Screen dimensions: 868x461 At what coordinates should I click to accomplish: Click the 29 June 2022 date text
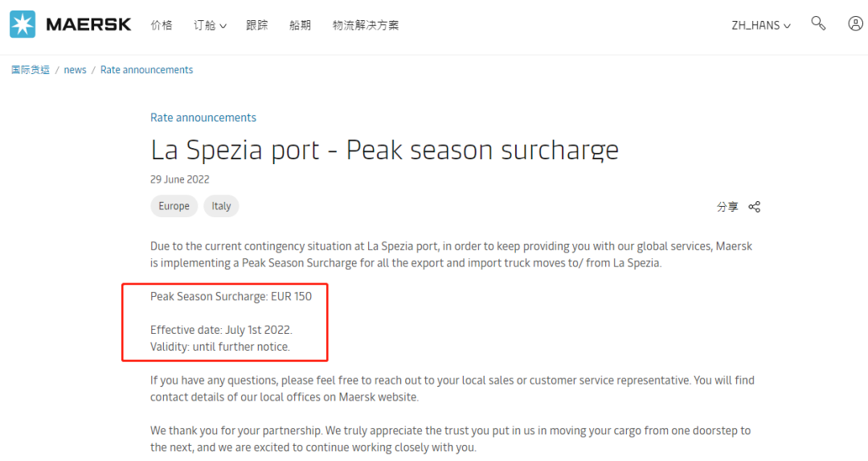tap(179, 179)
